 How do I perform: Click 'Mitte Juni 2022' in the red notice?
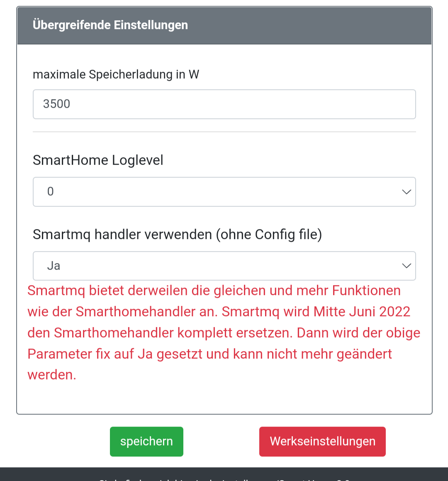[x=362, y=312]
